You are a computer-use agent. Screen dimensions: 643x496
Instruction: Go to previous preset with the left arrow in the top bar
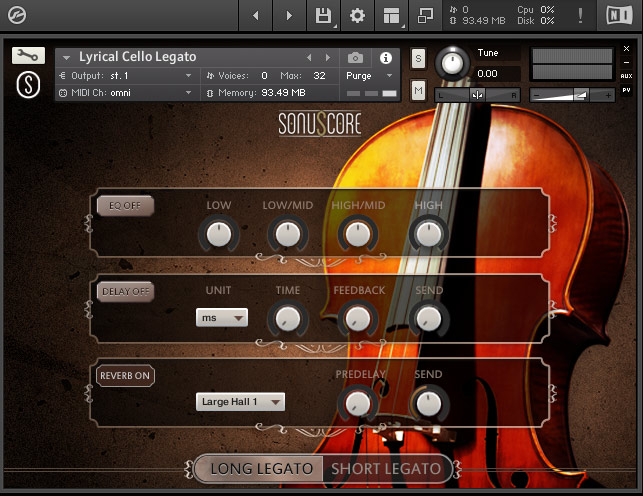click(256, 16)
